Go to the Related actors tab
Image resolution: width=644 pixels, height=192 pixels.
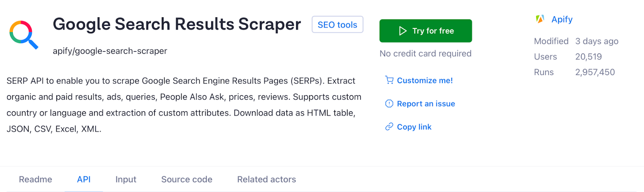pyautogui.click(x=266, y=179)
